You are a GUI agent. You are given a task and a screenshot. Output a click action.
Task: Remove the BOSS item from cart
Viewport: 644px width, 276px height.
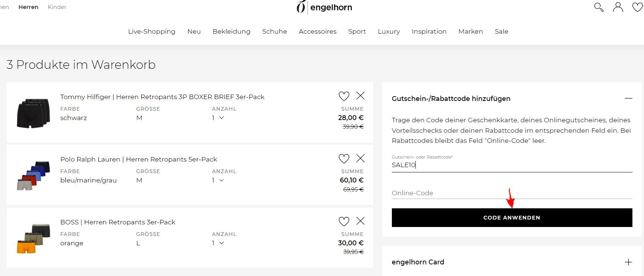coord(360,221)
